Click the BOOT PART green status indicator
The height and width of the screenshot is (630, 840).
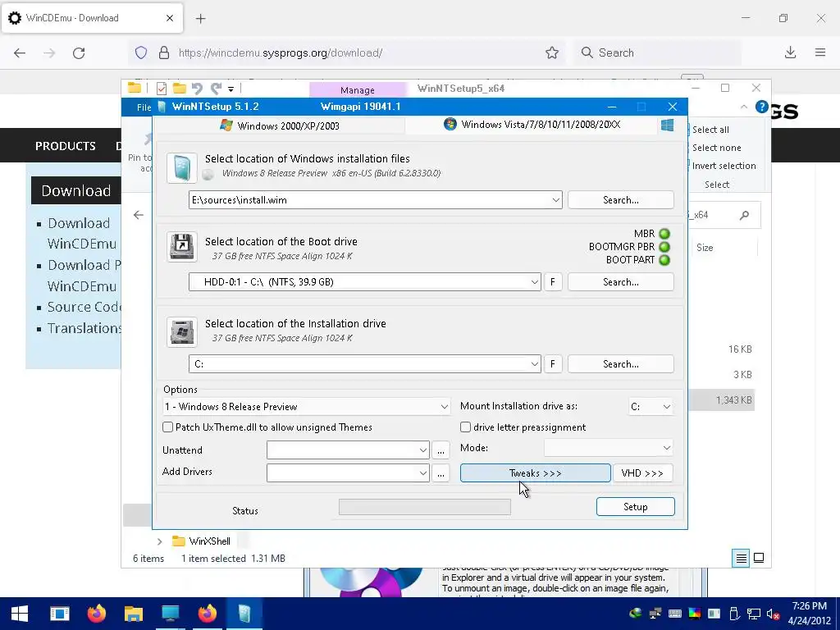(664, 260)
